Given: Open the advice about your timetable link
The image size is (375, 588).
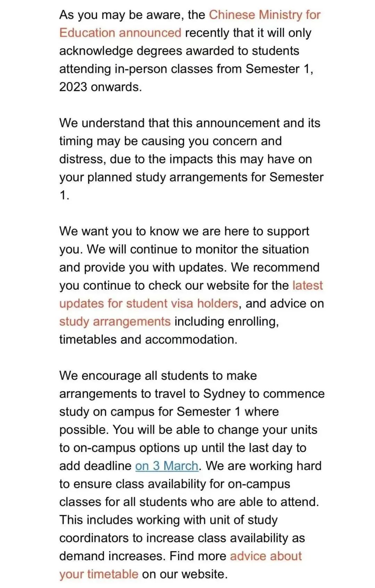Looking at the screenshot, I should [x=266, y=556].
